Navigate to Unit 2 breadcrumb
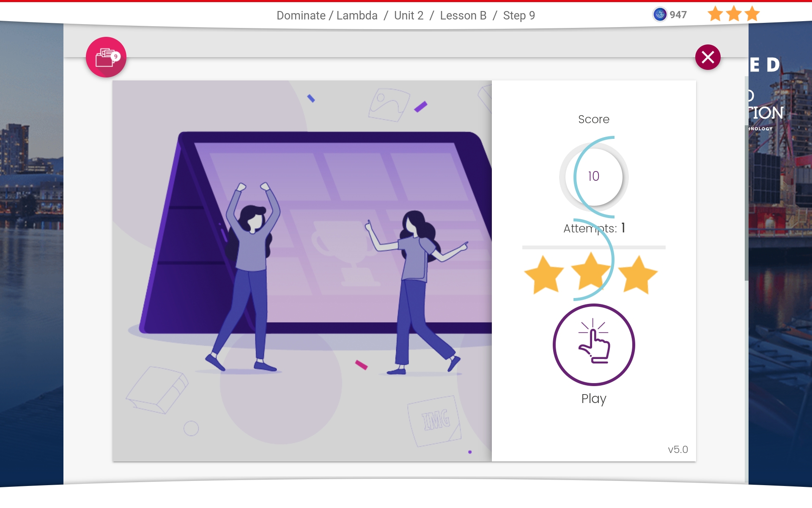This screenshot has height=508, width=812. click(x=409, y=16)
